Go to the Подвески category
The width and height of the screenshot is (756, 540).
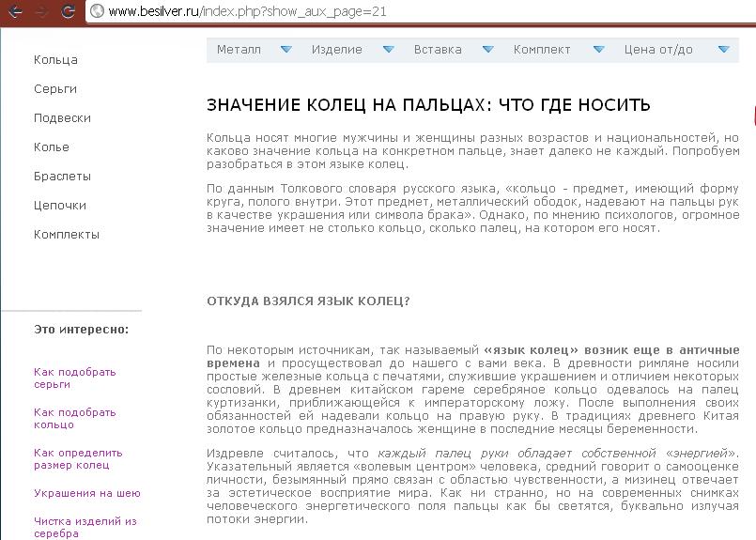pos(62,118)
